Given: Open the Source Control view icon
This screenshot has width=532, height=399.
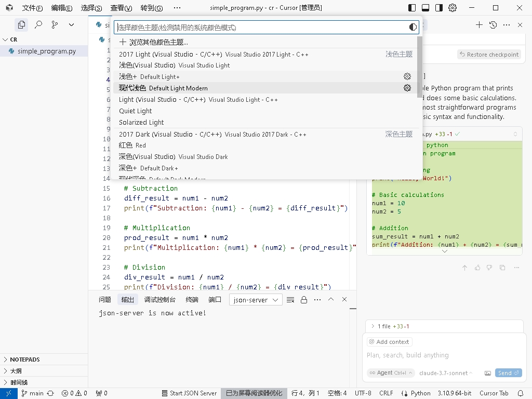Looking at the screenshot, I should click(55, 25).
